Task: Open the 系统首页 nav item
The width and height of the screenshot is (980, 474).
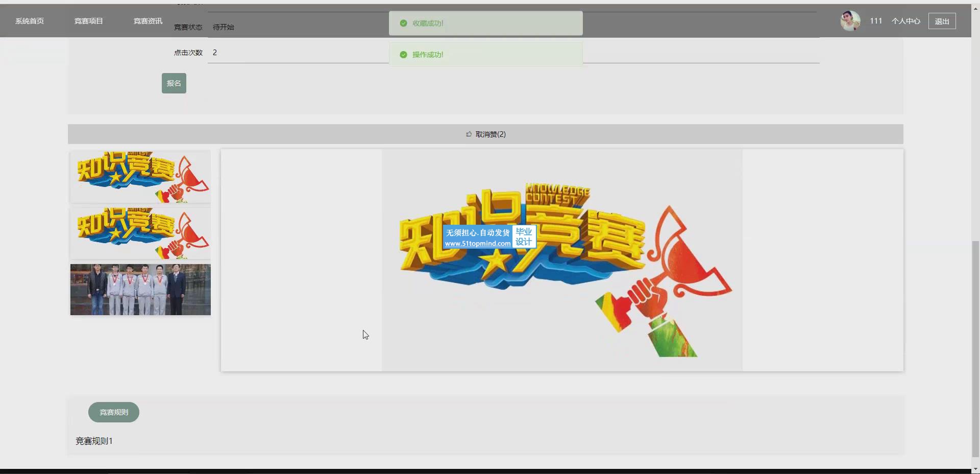Action: 30,21
